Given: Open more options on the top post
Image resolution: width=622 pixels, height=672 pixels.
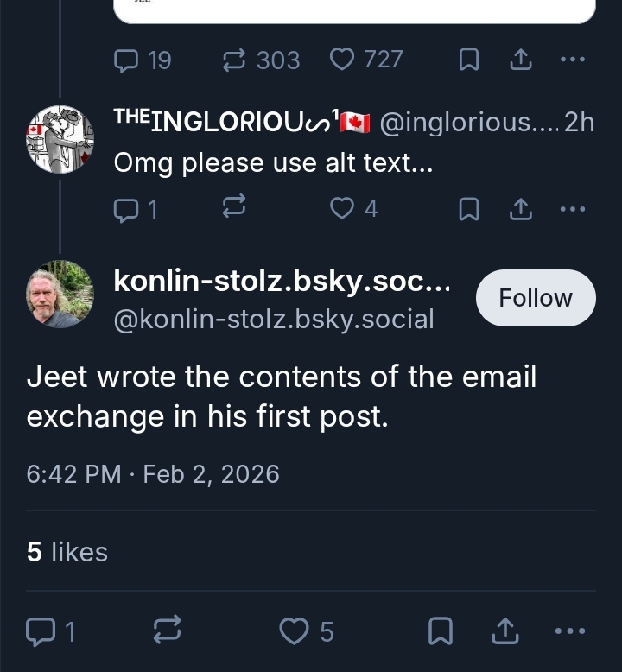Looking at the screenshot, I should pos(572,60).
